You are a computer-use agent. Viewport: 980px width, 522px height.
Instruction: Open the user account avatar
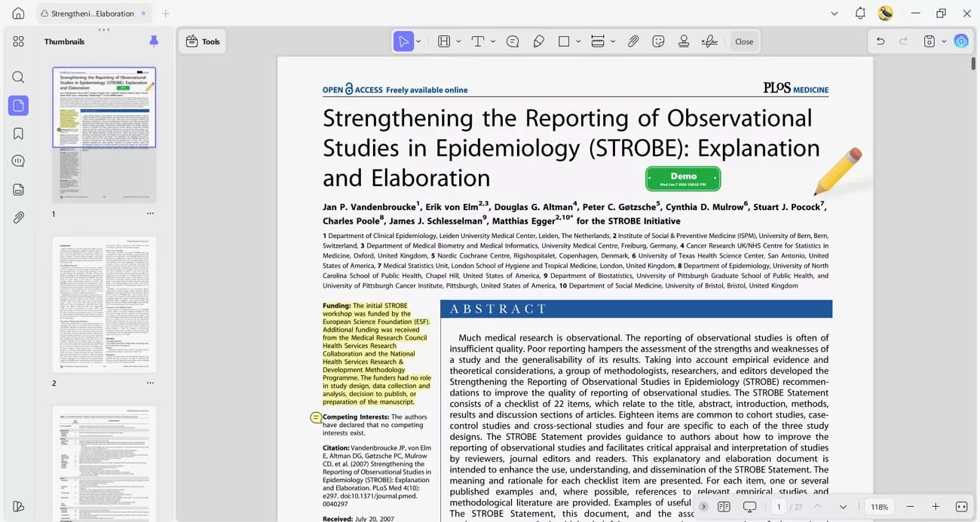coord(886,13)
